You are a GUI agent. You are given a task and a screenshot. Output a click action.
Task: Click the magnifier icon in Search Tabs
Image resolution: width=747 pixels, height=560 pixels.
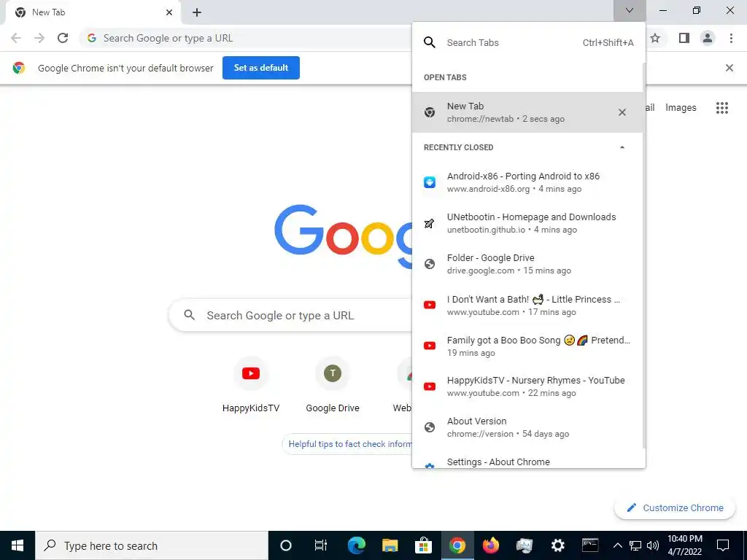pos(429,42)
